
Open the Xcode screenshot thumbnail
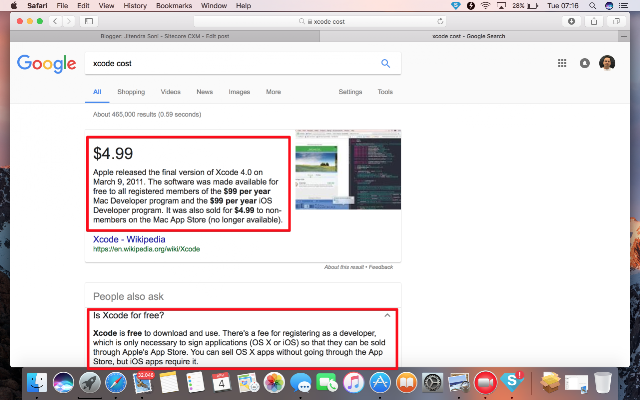coord(348,170)
